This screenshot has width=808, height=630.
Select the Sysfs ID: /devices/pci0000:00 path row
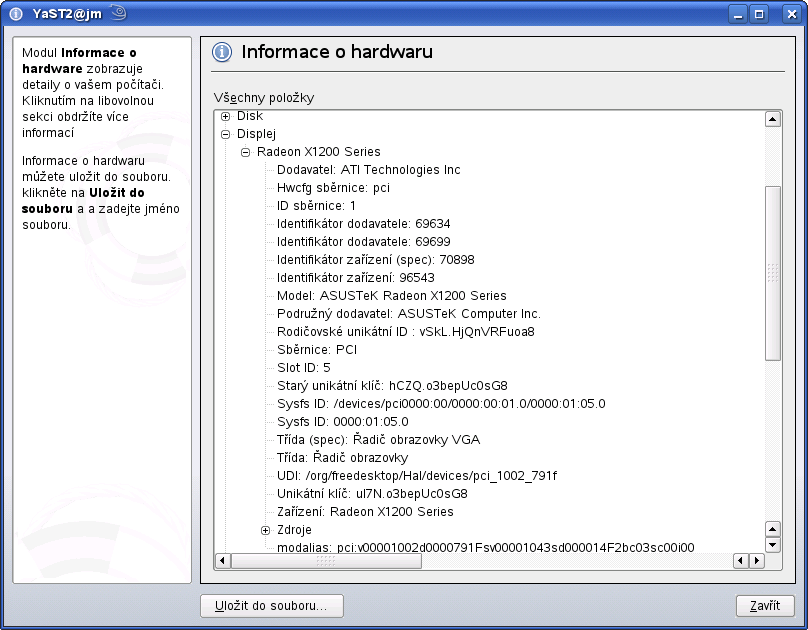[x=441, y=404]
